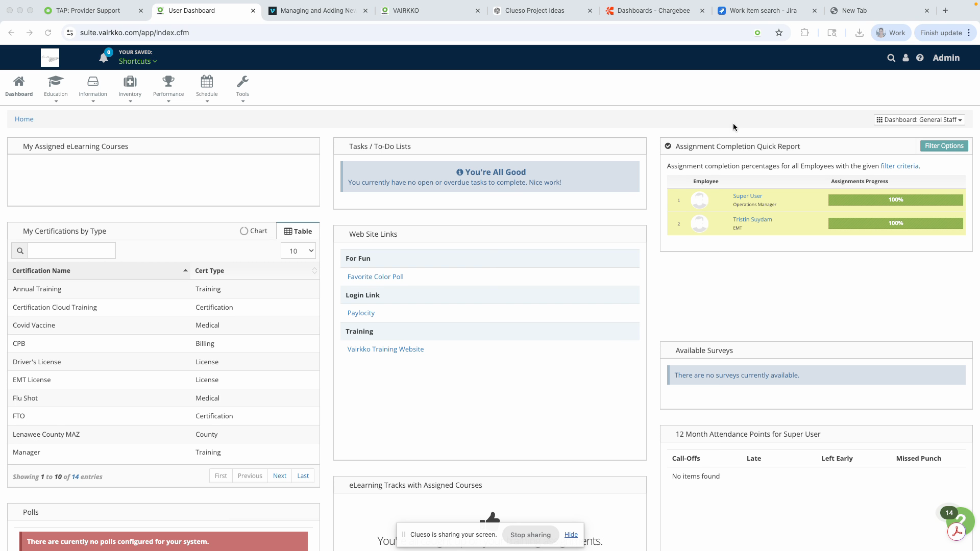Open the Schedule calendar menu
This screenshot has height=551, width=980.
207,88
